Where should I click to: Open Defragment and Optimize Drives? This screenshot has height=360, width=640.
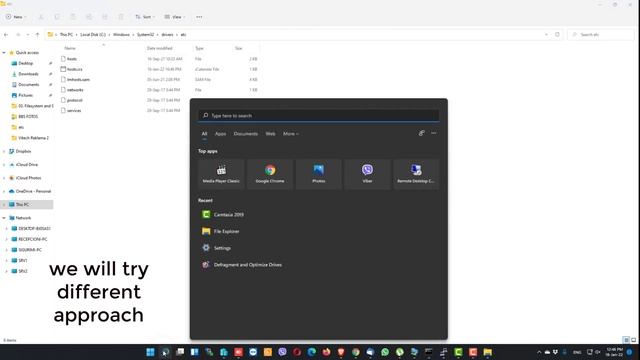coord(242,264)
